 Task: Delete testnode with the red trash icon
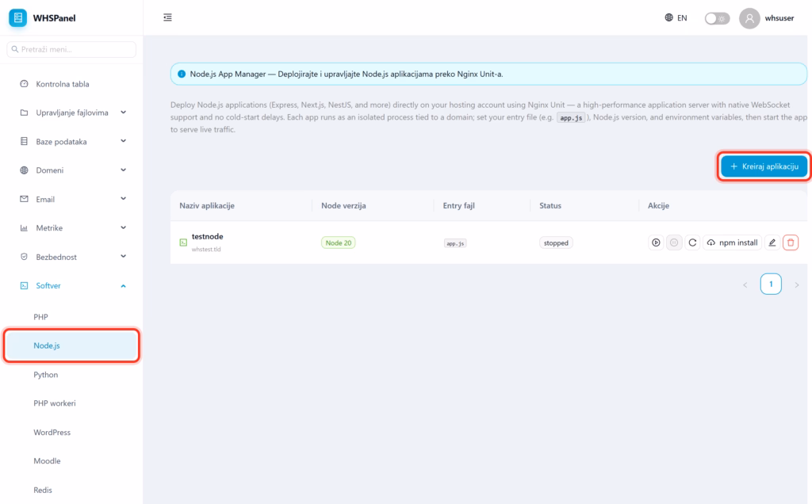(x=791, y=242)
